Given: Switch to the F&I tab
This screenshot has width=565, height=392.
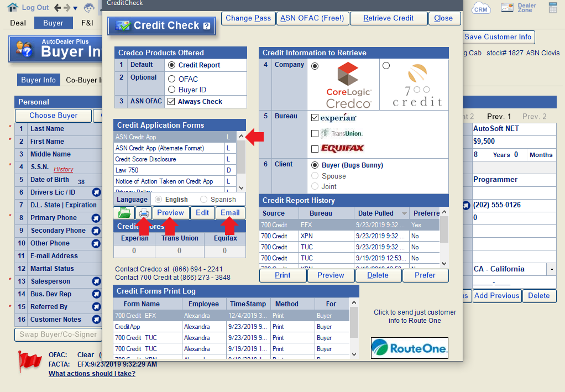Looking at the screenshot, I should pyautogui.click(x=87, y=23).
